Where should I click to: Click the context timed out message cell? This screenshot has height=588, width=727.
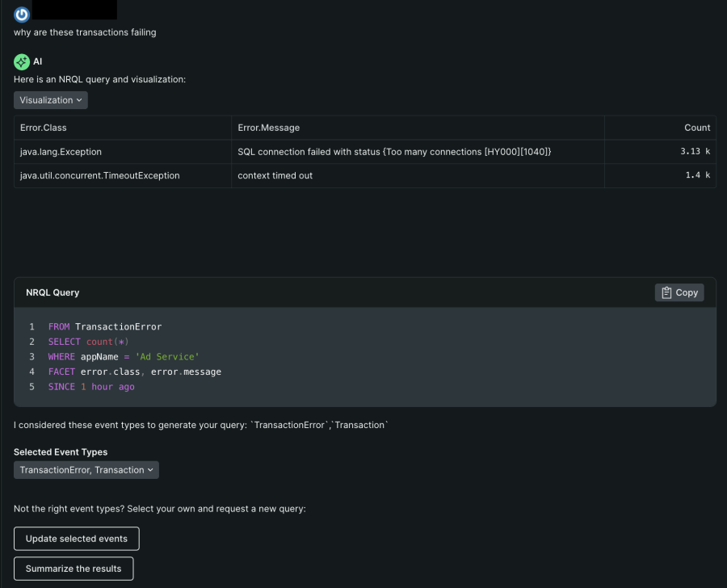pyautogui.click(x=275, y=175)
